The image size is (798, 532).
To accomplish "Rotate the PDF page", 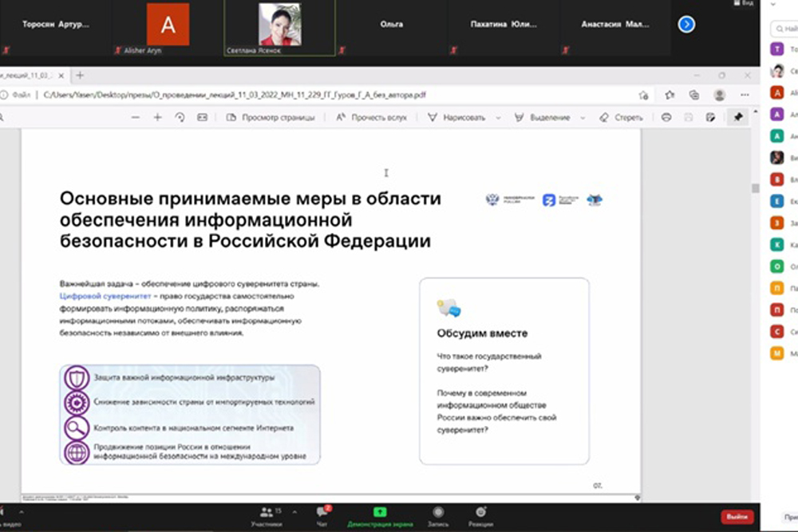I will point(180,117).
